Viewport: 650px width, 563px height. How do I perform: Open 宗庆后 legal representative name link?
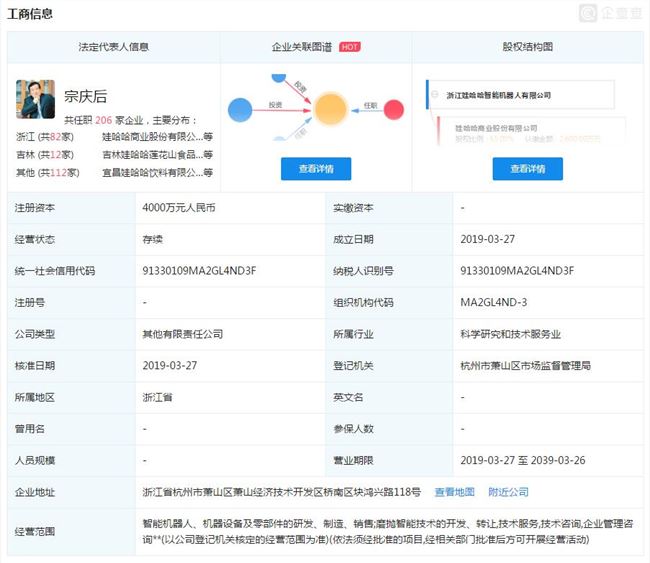point(85,97)
